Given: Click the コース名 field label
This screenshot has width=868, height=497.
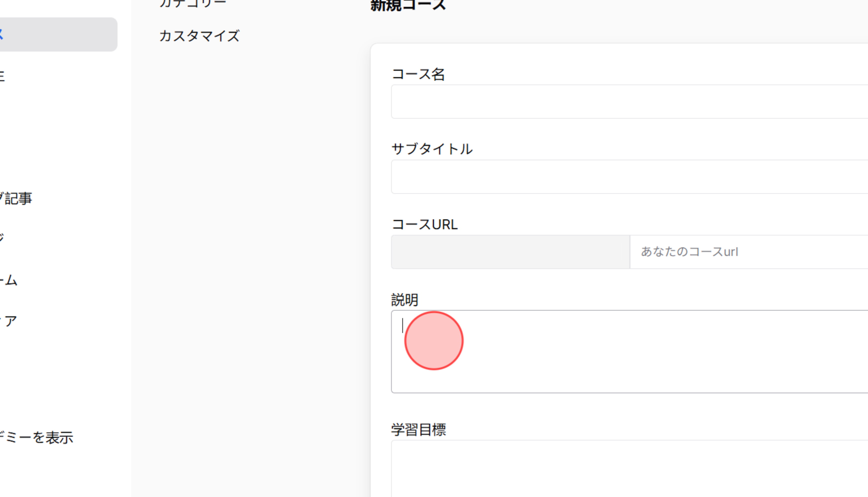Looking at the screenshot, I should pyautogui.click(x=420, y=74).
